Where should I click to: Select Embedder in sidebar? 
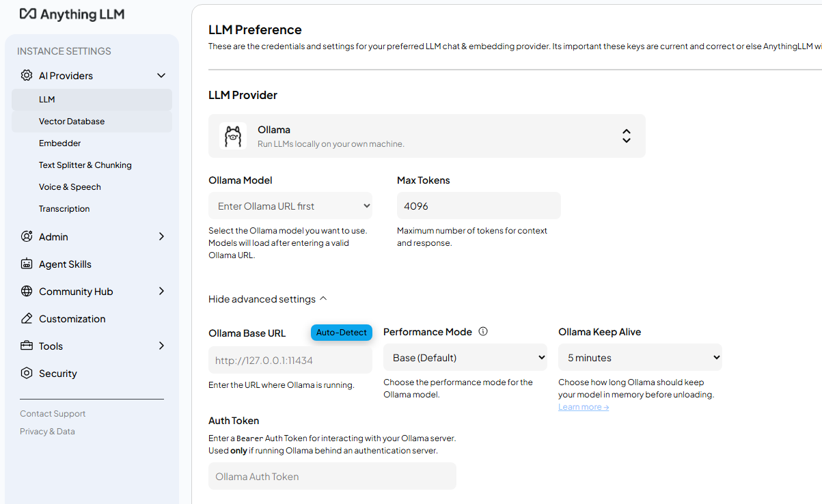coord(92,143)
